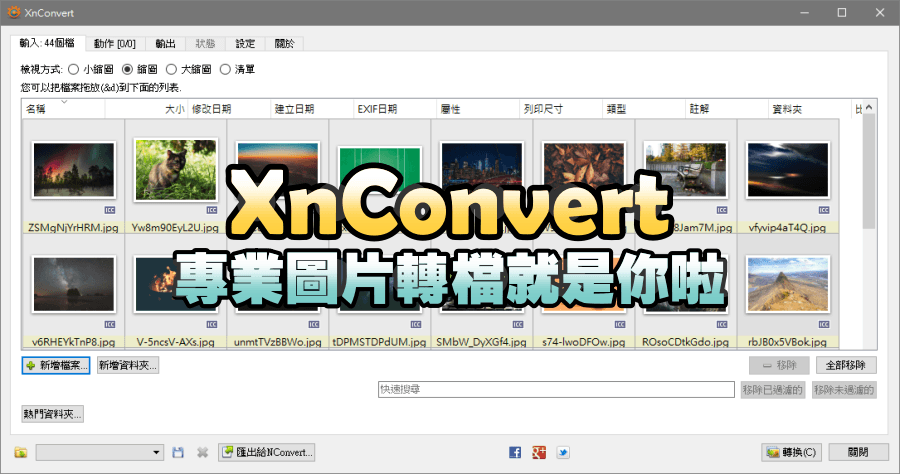Click file name tDPMSTDPdUM.jpg
This screenshot has height=474, width=900.
click(x=379, y=342)
